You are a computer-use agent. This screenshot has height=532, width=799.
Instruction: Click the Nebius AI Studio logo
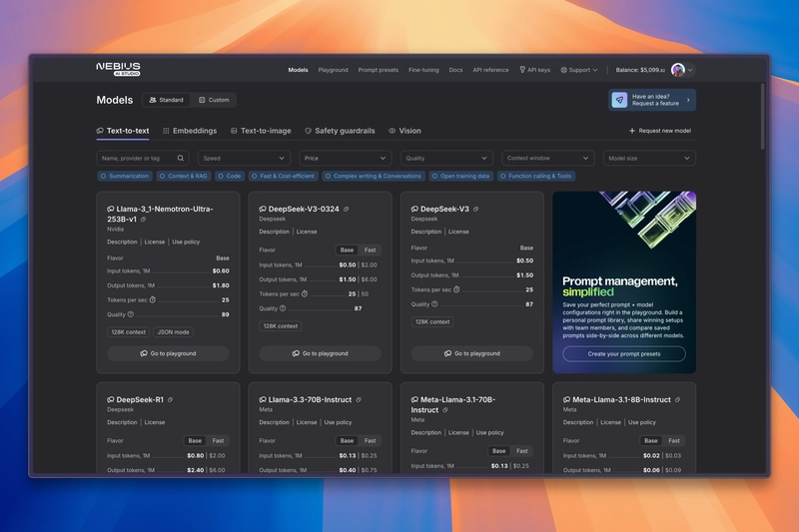(118, 69)
